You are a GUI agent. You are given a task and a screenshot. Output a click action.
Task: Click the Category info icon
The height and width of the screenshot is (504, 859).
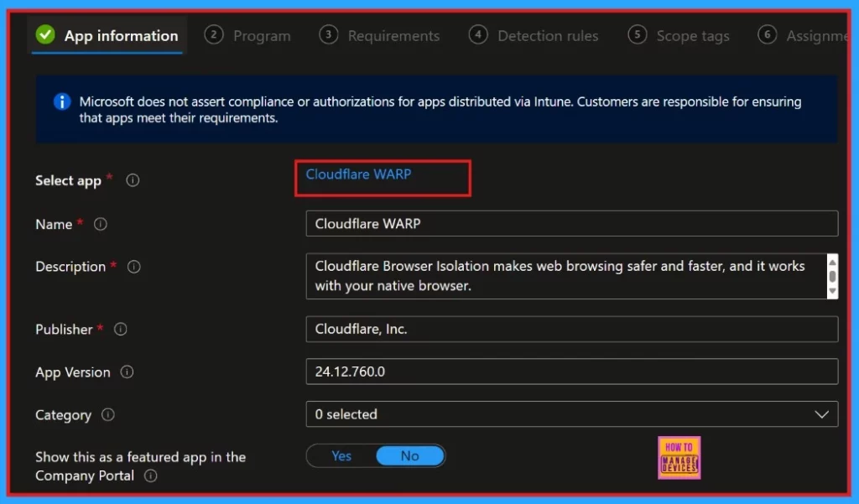click(108, 415)
